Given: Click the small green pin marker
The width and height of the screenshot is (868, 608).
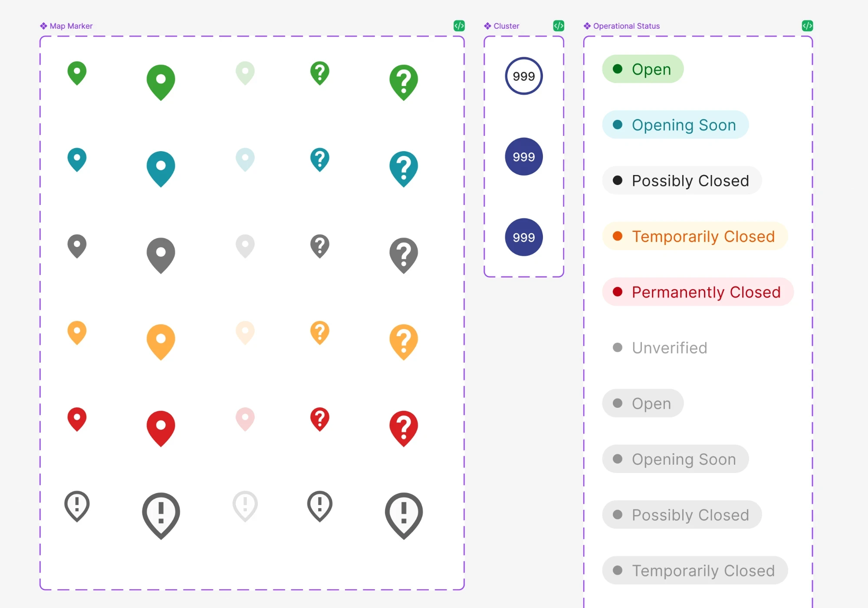Looking at the screenshot, I should coord(77,73).
